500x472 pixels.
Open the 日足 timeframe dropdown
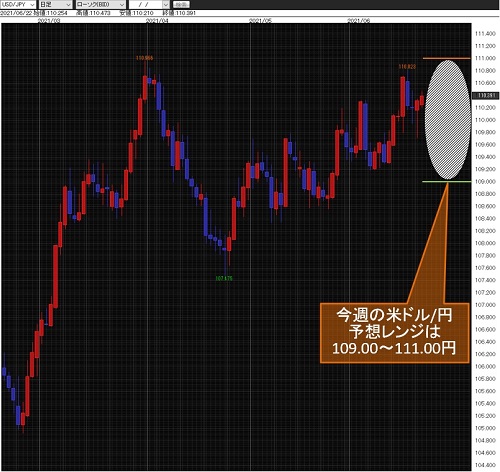(x=55, y=4)
